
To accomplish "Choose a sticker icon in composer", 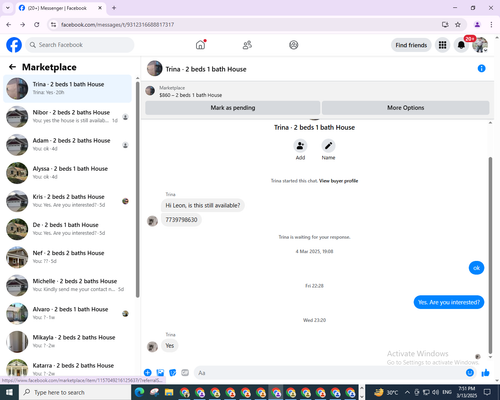I will [173, 373].
